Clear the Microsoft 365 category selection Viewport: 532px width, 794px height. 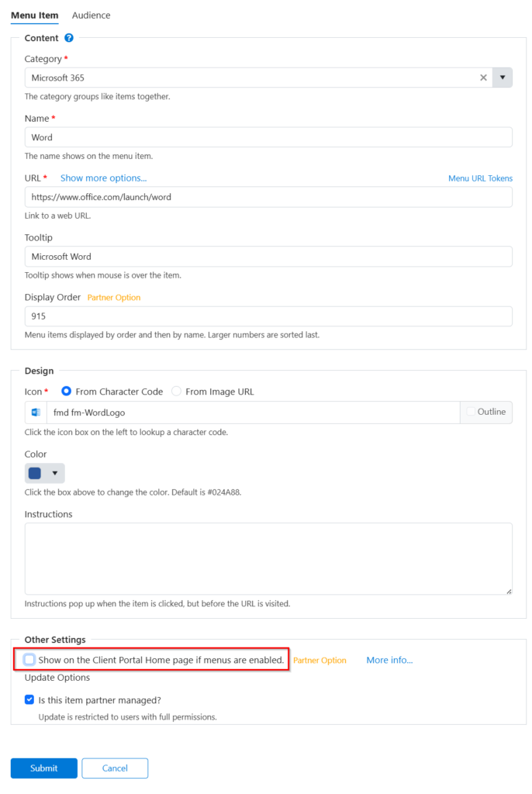(x=483, y=78)
